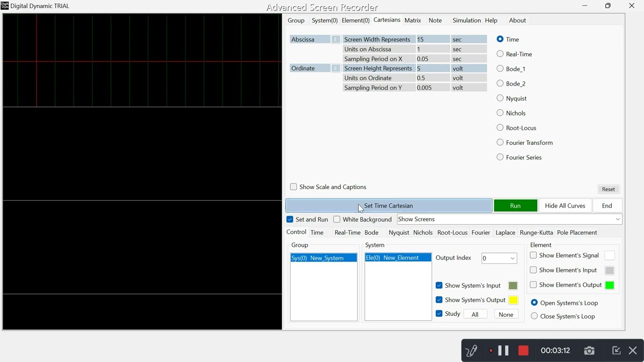The width and height of the screenshot is (644, 362).
Task: Switch to the Laplace tab
Action: coord(505,232)
